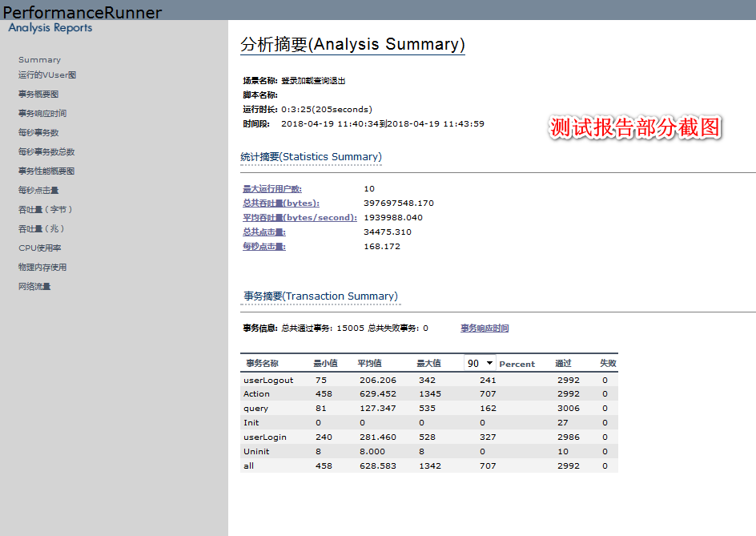Open the 每秒事务数 report page

point(38,133)
